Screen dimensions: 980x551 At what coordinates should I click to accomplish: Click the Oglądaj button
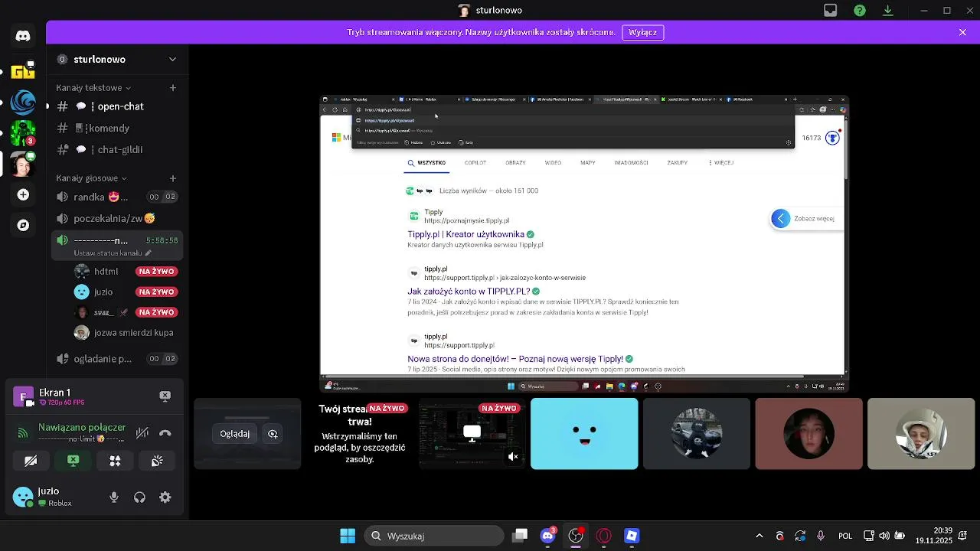(x=235, y=434)
